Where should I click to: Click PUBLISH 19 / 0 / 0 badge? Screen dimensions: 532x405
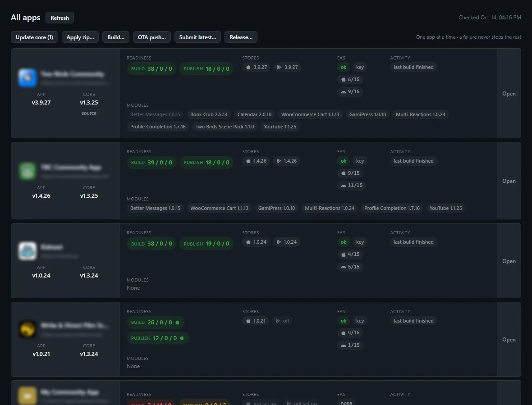[x=206, y=244]
